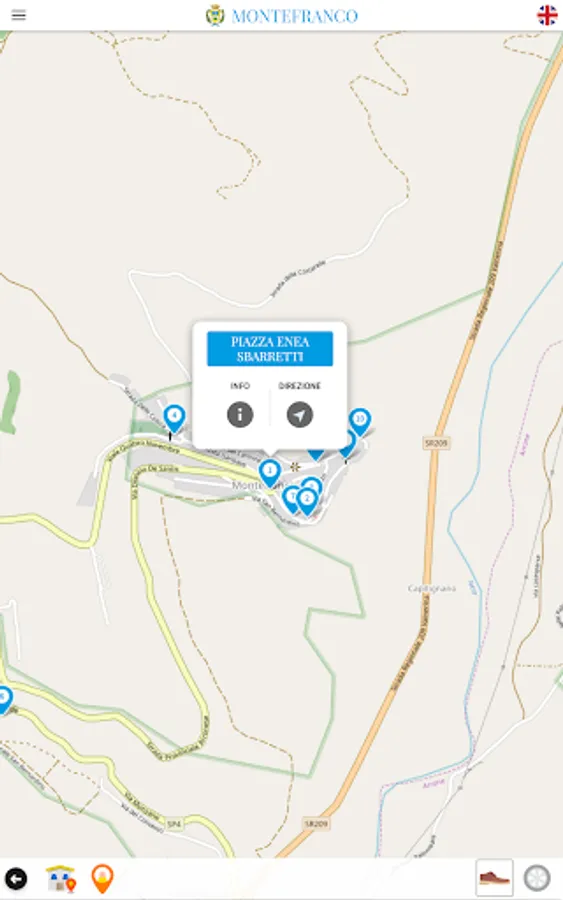
Task: Tap the Montefranco title logo
Action: [282, 15]
